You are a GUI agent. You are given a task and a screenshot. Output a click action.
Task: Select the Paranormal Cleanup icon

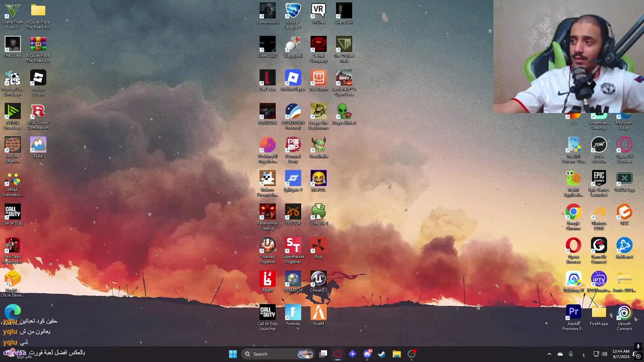(267, 218)
